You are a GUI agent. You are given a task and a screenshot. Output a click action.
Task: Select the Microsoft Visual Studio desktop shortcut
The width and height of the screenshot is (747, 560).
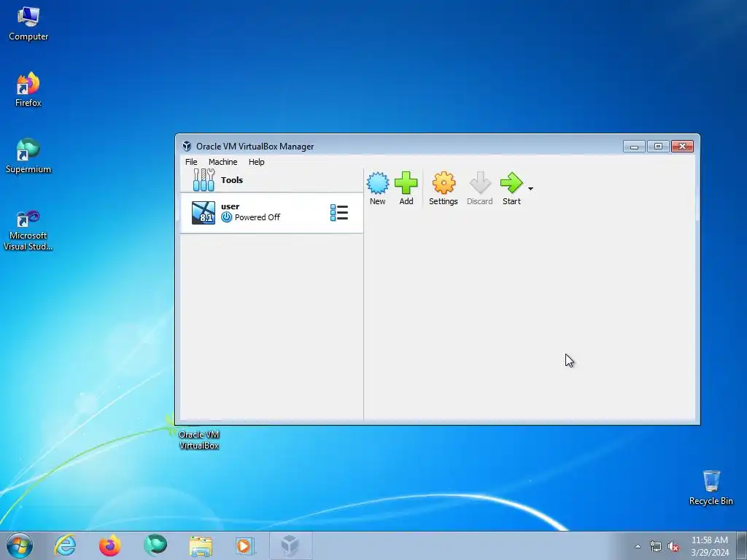(28, 230)
